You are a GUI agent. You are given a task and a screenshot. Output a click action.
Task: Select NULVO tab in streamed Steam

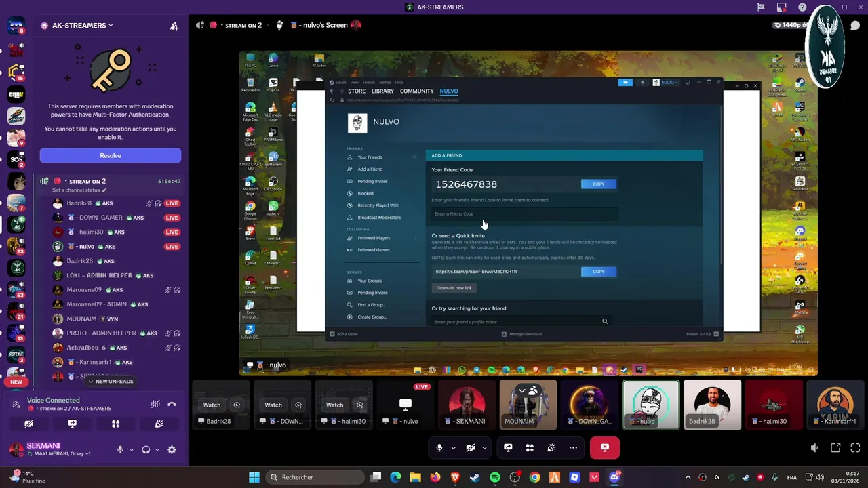tap(449, 91)
